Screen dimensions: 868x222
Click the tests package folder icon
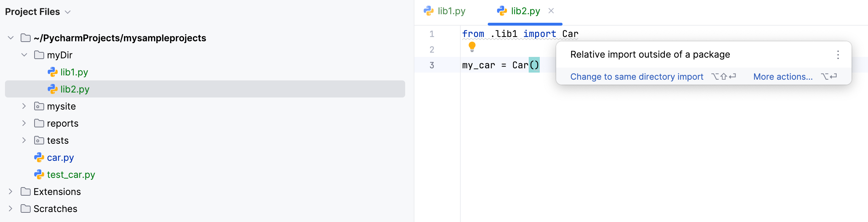pos(39,140)
